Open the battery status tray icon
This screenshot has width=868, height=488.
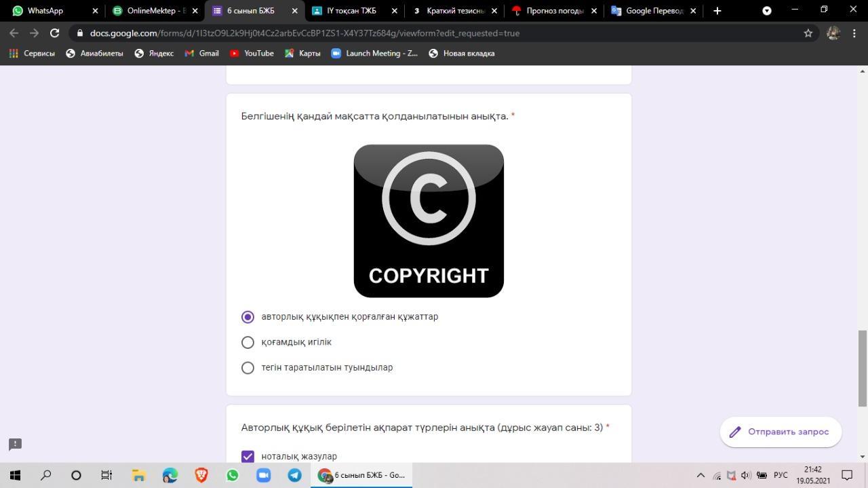click(x=762, y=475)
